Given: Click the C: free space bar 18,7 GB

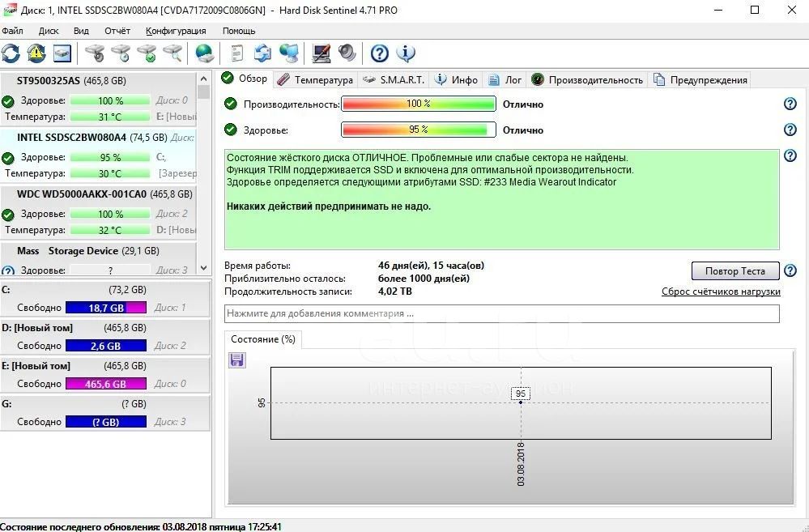Looking at the screenshot, I should [106, 308].
